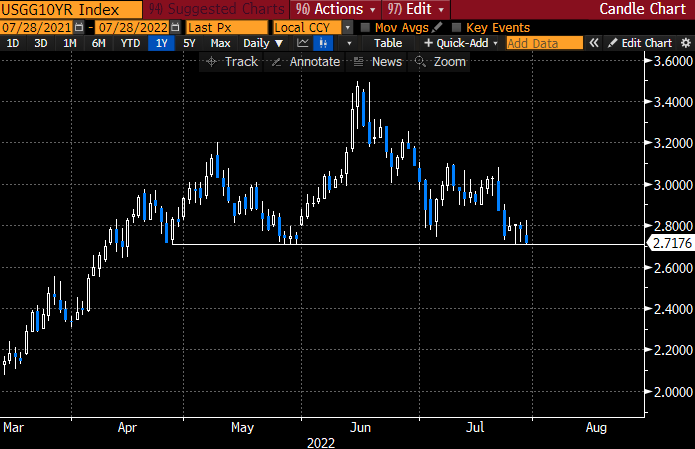
Task: Activate the Zoom magnifier tool
Action: (440, 62)
